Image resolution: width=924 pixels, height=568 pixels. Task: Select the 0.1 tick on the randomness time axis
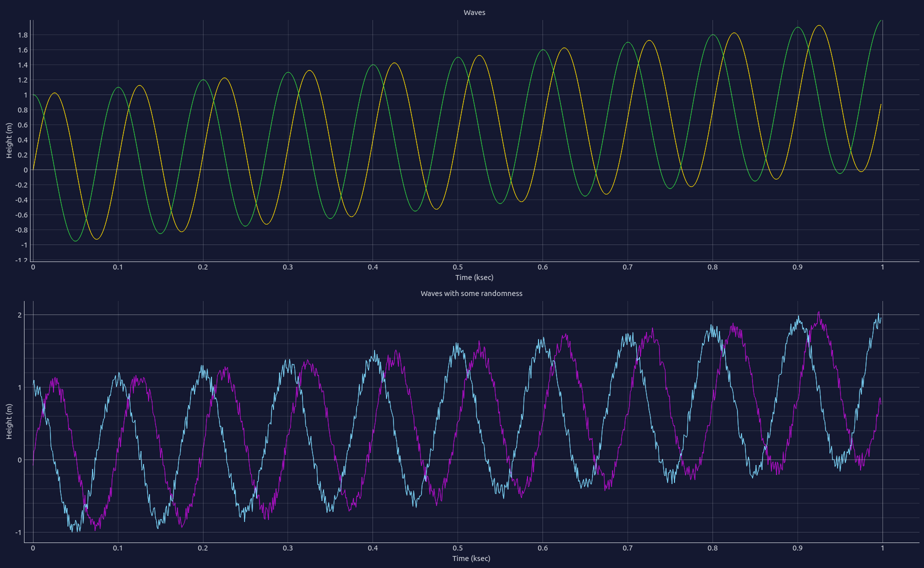[118, 548]
